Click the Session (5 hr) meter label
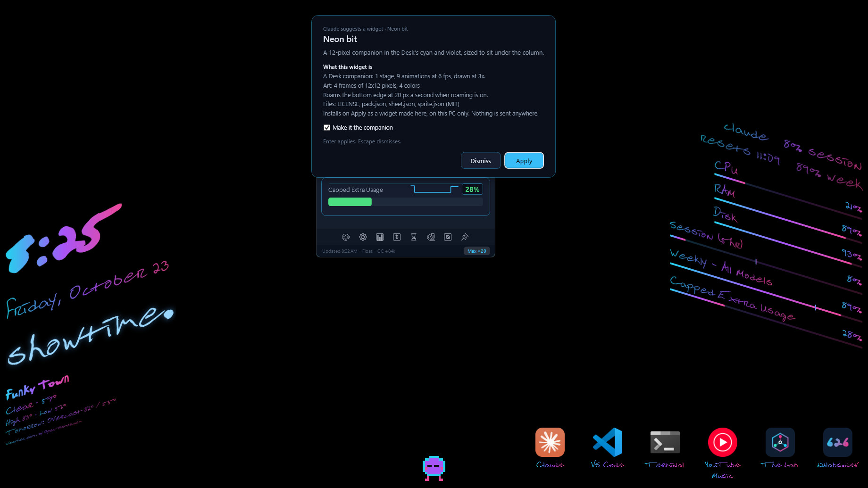This screenshot has height=488, width=868. tap(706, 234)
